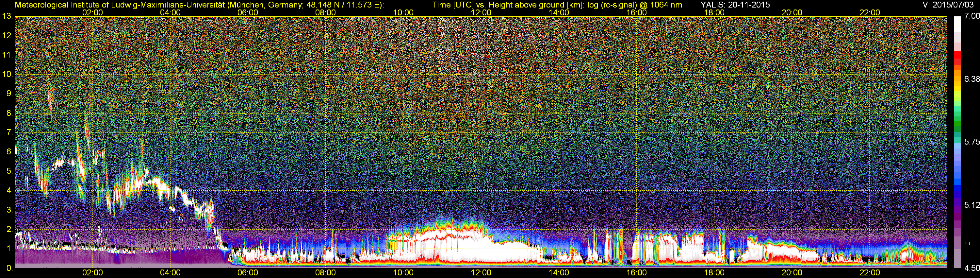
Task: Click the 16:00 label on the top time axis
Action: (636, 12)
